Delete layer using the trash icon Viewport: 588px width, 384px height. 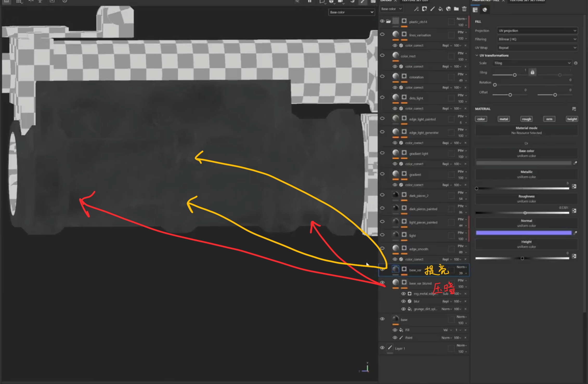click(x=464, y=9)
